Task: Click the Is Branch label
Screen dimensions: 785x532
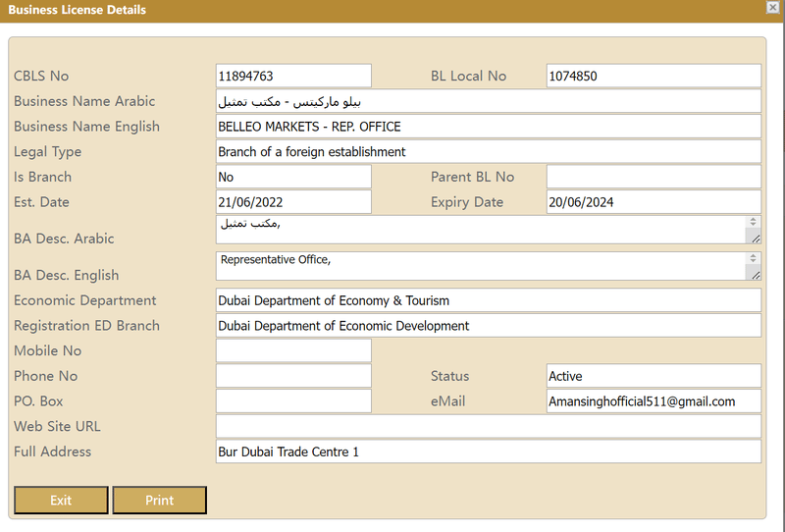Action: [x=42, y=177]
